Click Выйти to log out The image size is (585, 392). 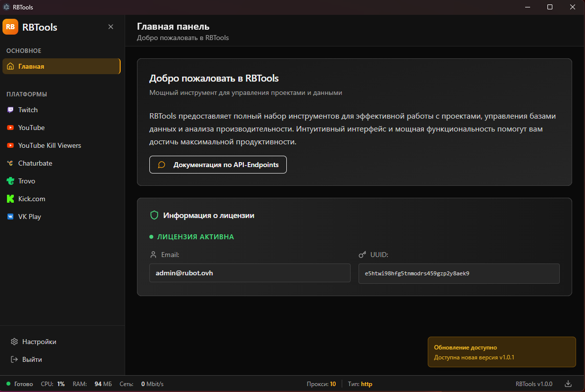[x=32, y=359]
